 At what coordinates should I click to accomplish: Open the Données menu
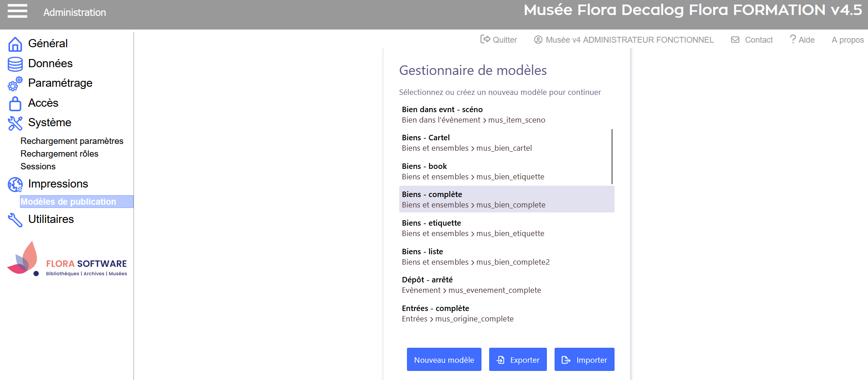tap(50, 63)
